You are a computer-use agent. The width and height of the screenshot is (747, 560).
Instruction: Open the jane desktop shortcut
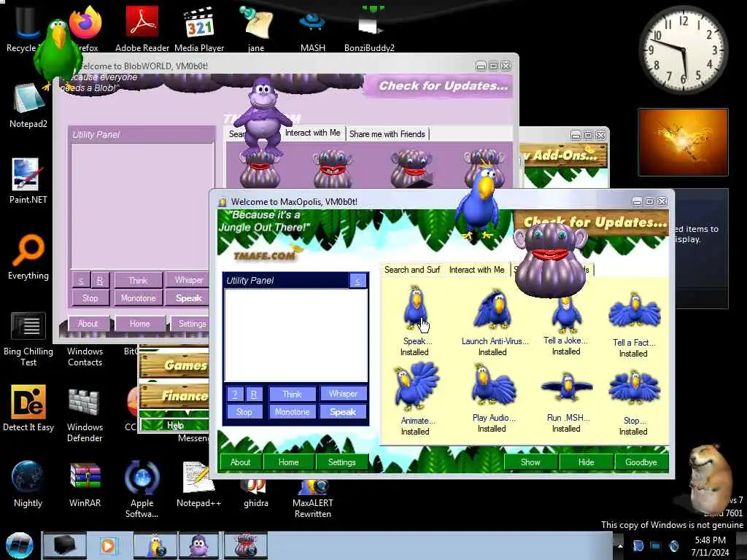[256, 28]
